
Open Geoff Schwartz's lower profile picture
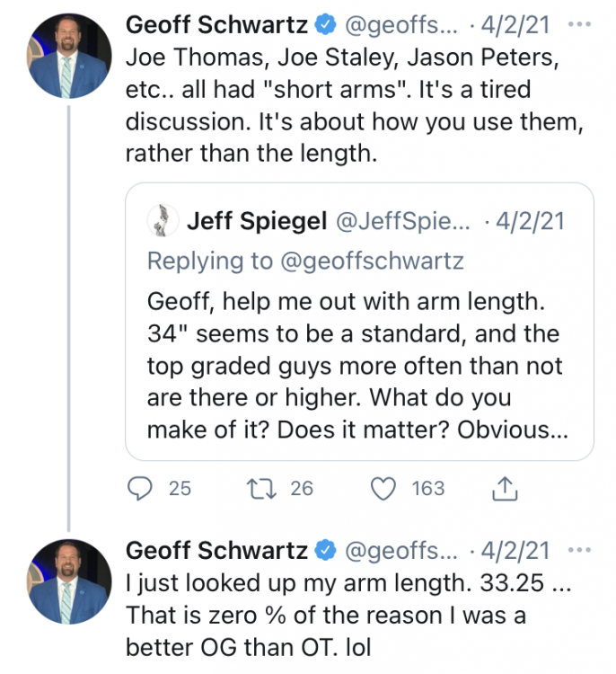pos(69,583)
